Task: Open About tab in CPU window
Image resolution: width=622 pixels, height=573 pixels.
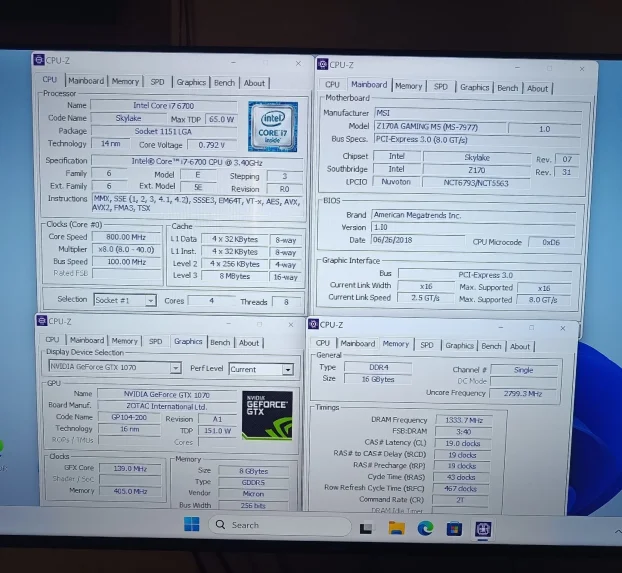Action: point(254,83)
